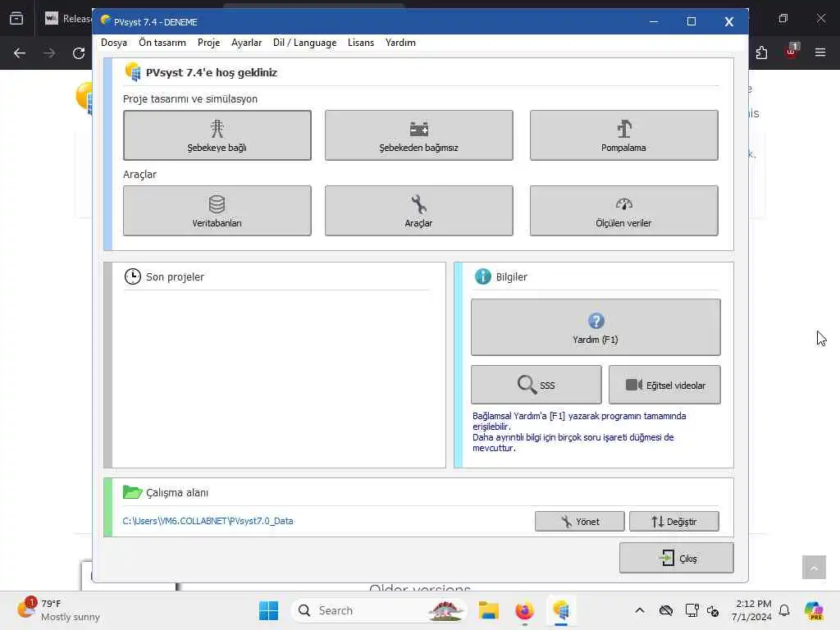Open the taskbar clock showing 2:12 PM

752,610
